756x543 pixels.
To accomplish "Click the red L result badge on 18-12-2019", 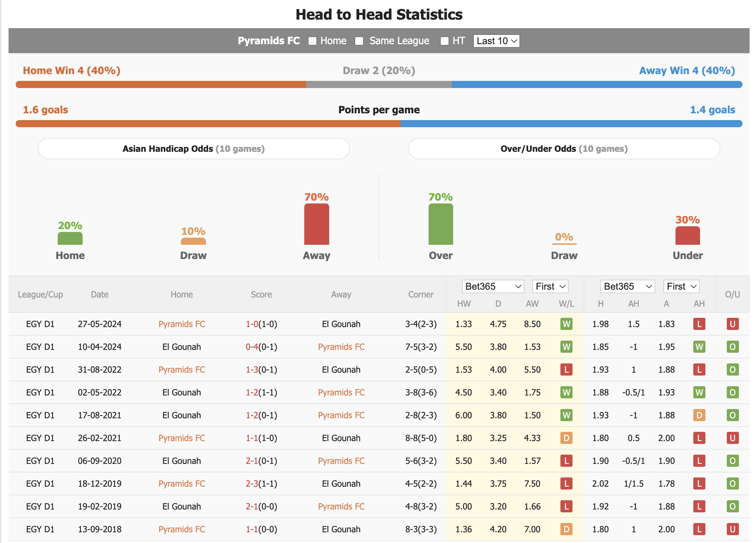I will [566, 483].
